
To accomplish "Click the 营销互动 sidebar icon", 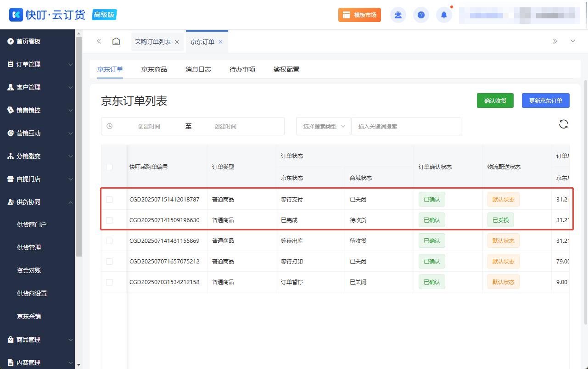I will pos(10,133).
